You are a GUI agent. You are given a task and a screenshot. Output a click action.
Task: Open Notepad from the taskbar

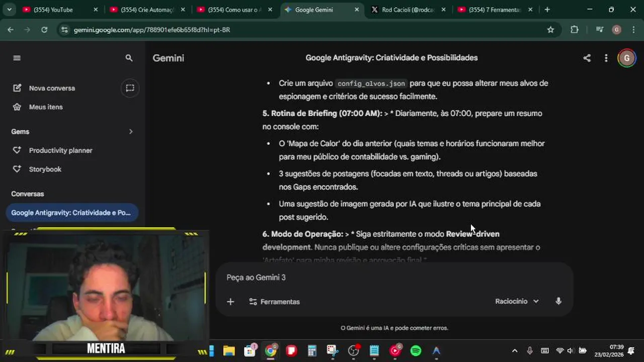tap(374, 351)
